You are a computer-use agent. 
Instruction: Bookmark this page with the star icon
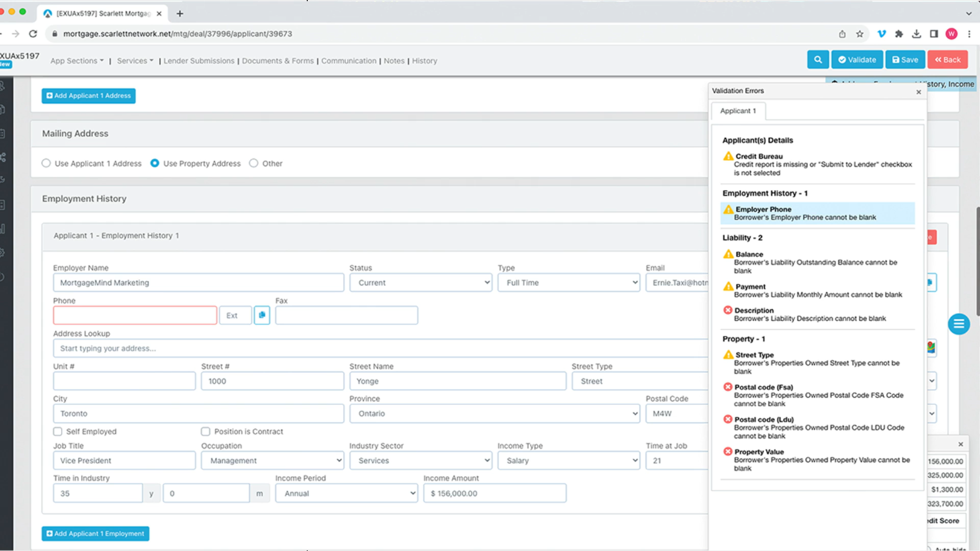pyautogui.click(x=860, y=34)
